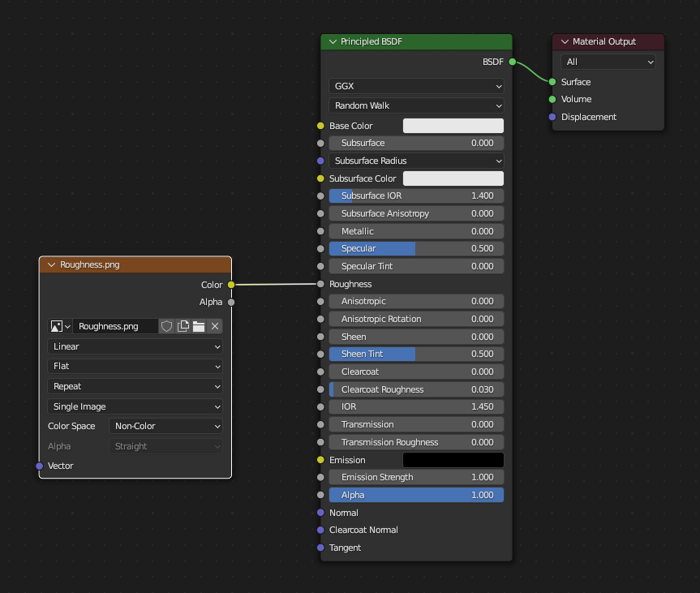Image resolution: width=700 pixels, height=593 pixels.
Task: Collapse the Roughness.png node
Action: pos(51,264)
